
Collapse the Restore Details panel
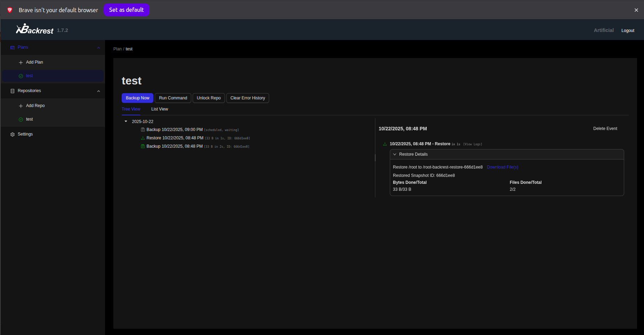coord(395,154)
